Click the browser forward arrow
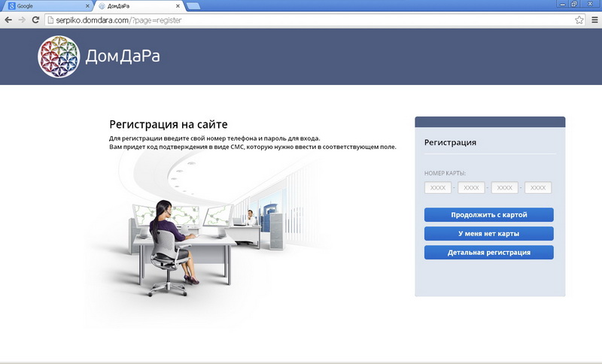Image resolution: width=602 pixels, height=364 pixels. (22, 20)
